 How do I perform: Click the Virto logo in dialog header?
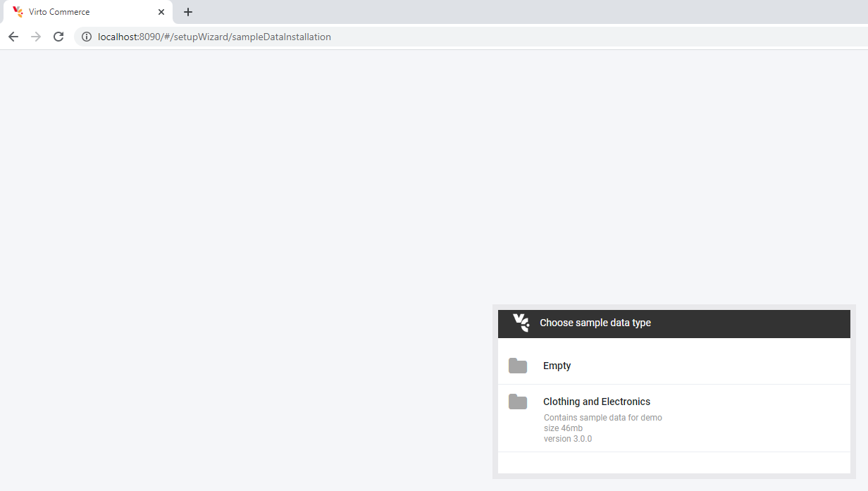point(521,323)
